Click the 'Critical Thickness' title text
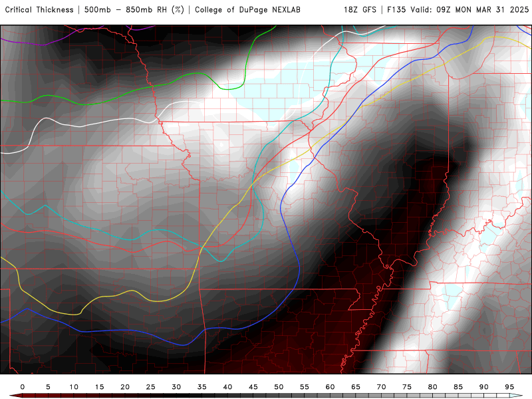This screenshot has height=399, width=532. tap(39, 10)
